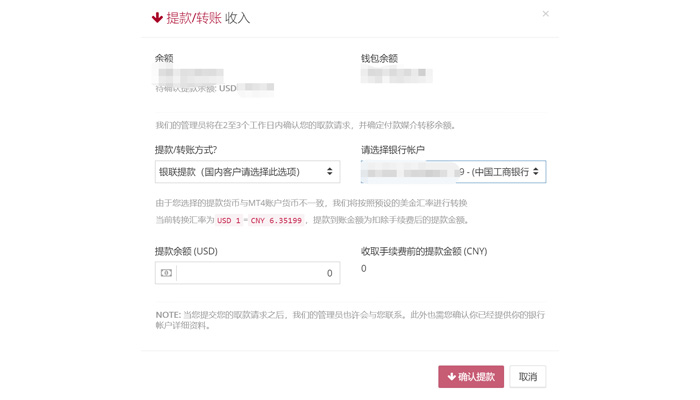The image size is (700, 400).
Task: Open the 请选择银行帐户 bank account dropdown
Action: 453,172
